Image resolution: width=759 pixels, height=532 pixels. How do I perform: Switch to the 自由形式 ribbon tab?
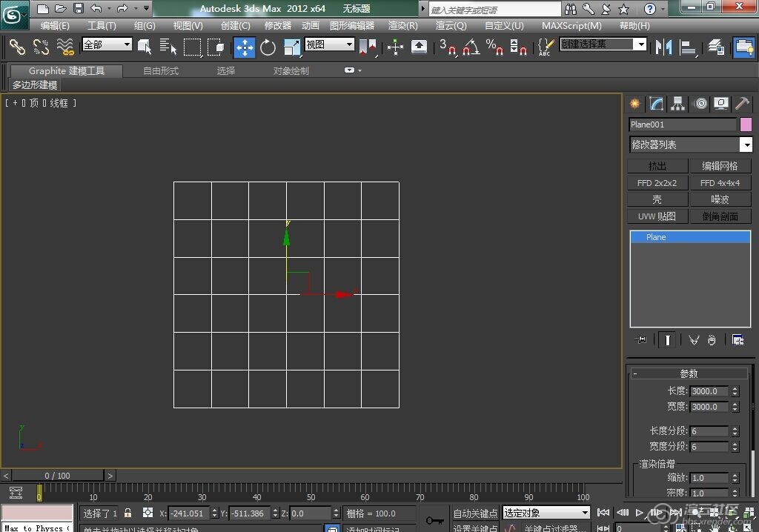[161, 70]
